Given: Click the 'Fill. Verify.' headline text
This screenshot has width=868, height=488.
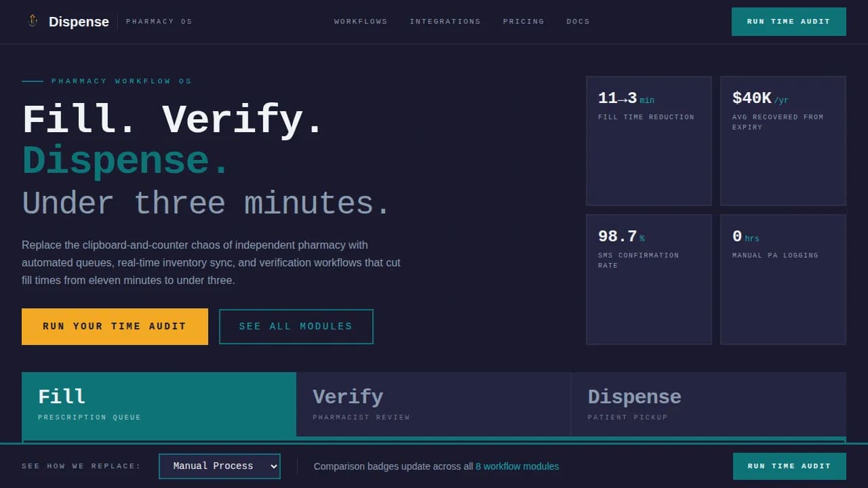Looking at the screenshot, I should 173,120.
